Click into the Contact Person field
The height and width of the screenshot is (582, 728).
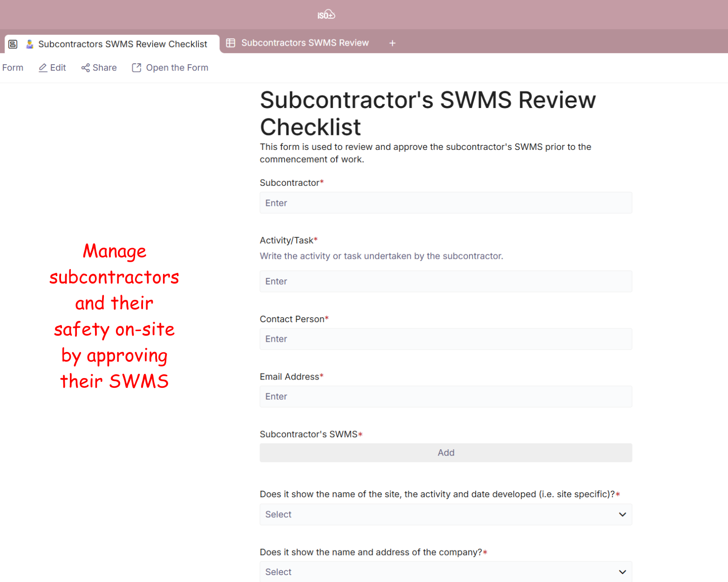coord(445,339)
